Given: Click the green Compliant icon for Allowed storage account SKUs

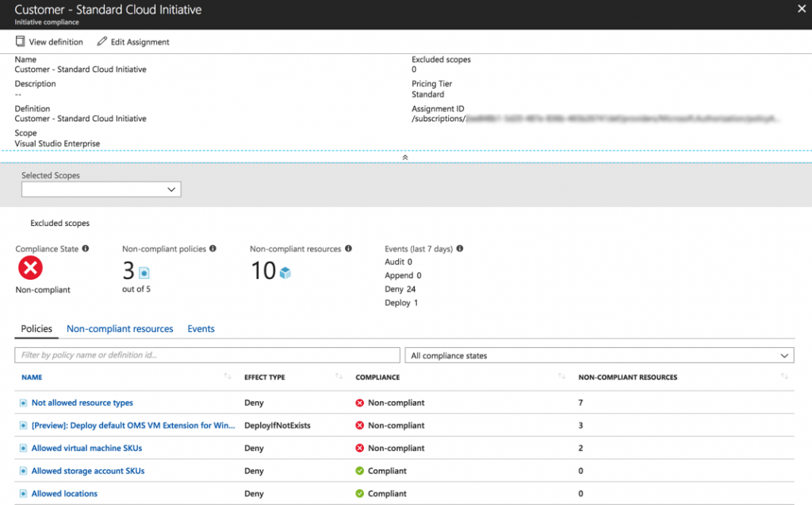Looking at the screenshot, I should pyautogui.click(x=360, y=471).
